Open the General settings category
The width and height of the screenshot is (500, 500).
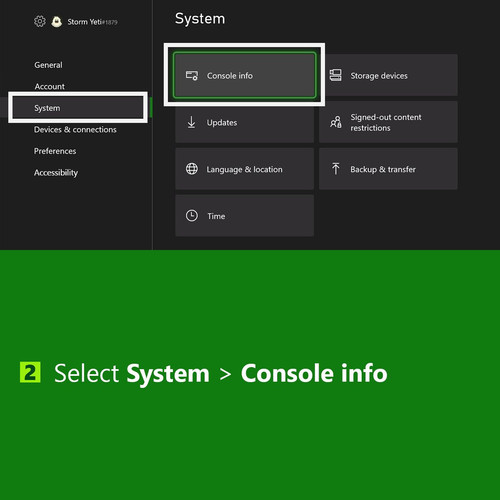(x=48, y=65)
